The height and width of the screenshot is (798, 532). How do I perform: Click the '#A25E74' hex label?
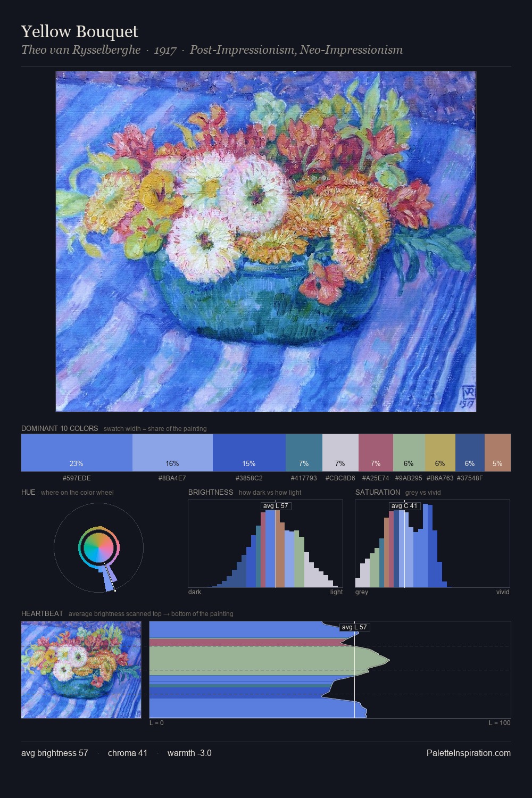click(376, 478)
